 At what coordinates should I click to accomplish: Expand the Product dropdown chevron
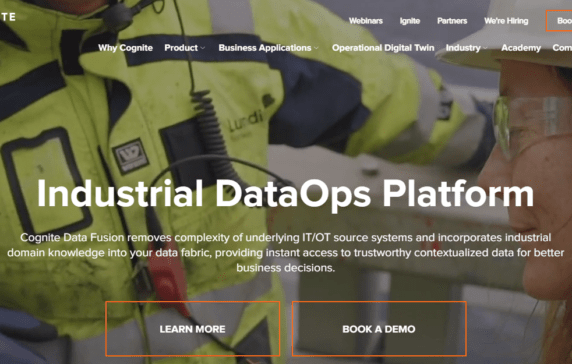[x=203, y=48]
